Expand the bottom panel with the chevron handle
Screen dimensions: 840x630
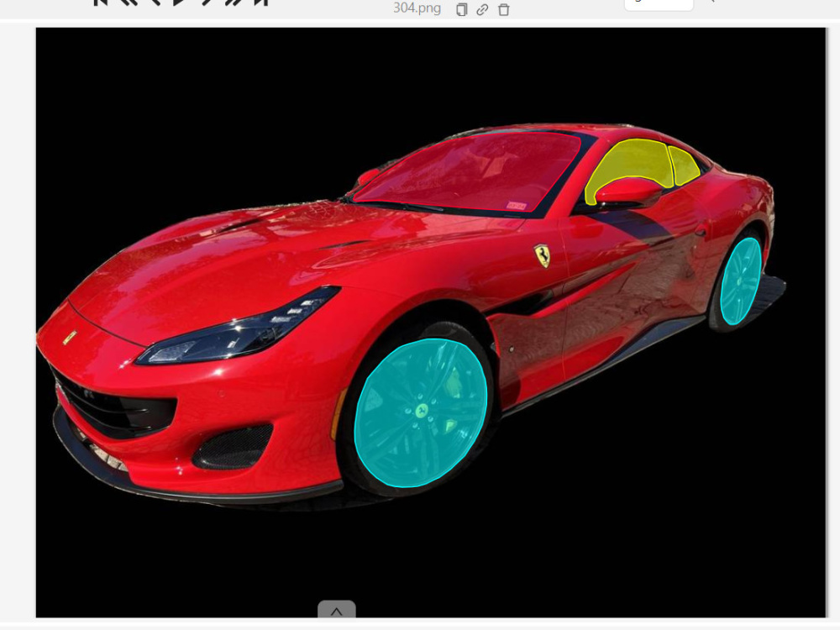point(337,610)
